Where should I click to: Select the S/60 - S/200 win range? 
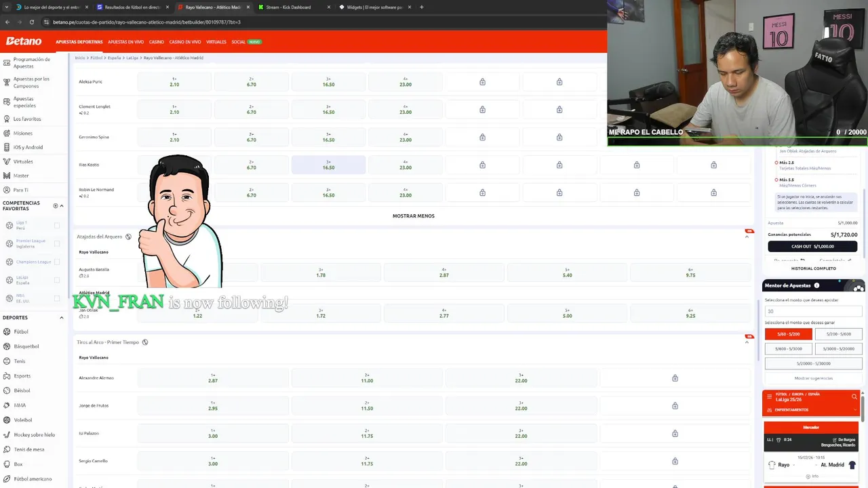(x=789, y=334)
